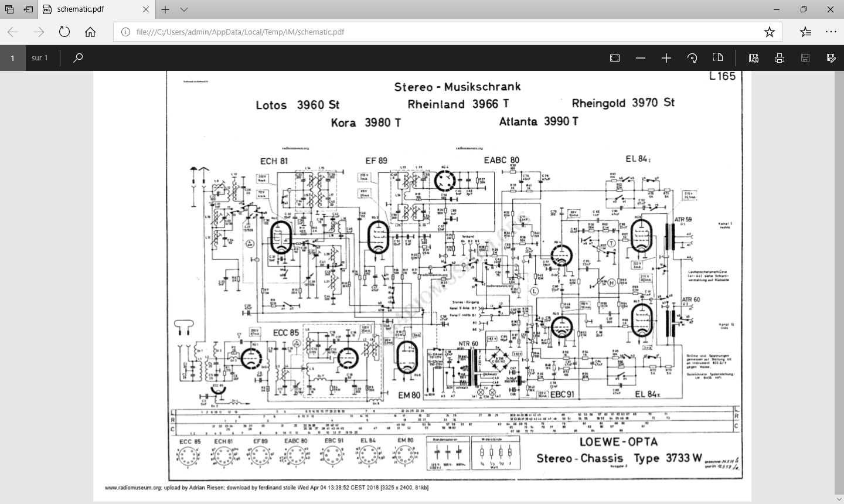
Task: Close the schematic.pdf tab
Action: [x=146, y=9]
